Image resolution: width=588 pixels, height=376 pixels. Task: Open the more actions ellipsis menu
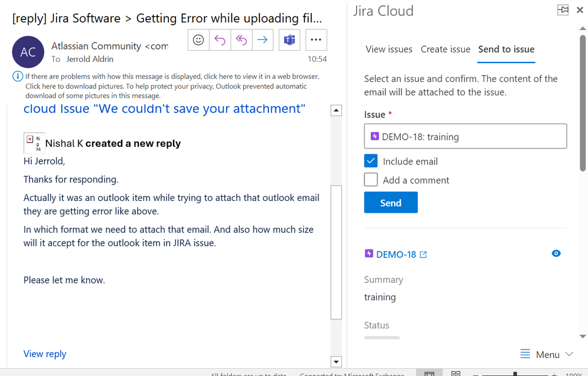[316, 40]
